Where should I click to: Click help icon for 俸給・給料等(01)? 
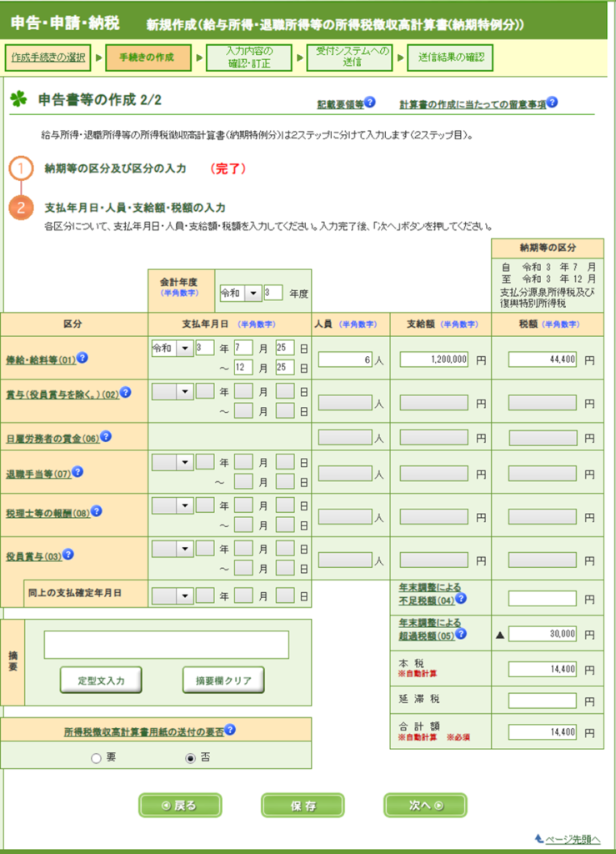[83, 359]
